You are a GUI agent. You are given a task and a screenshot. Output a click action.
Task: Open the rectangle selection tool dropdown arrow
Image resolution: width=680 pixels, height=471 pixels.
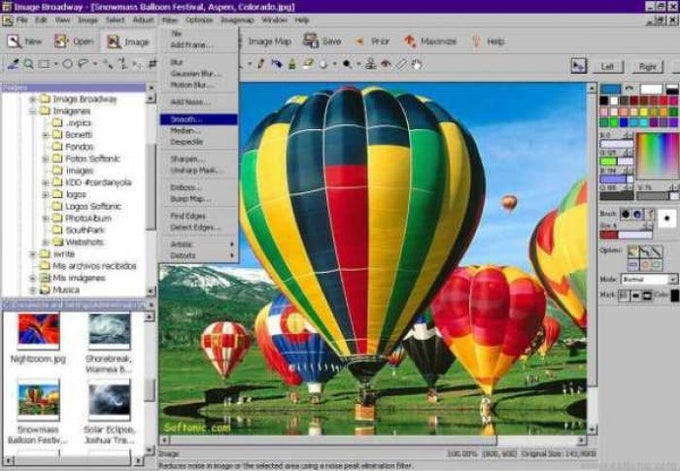click(x=56, y=65)
